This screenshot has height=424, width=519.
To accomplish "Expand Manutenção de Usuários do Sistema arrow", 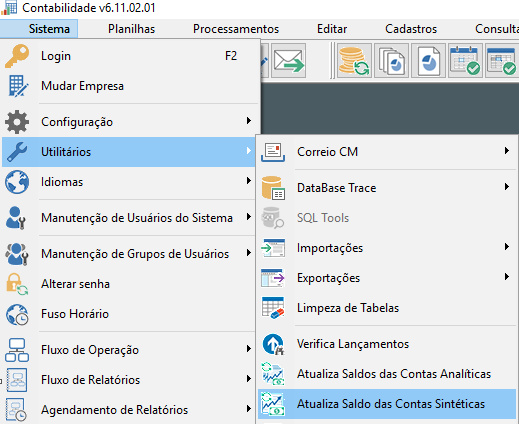I will [x=249, y=217].
